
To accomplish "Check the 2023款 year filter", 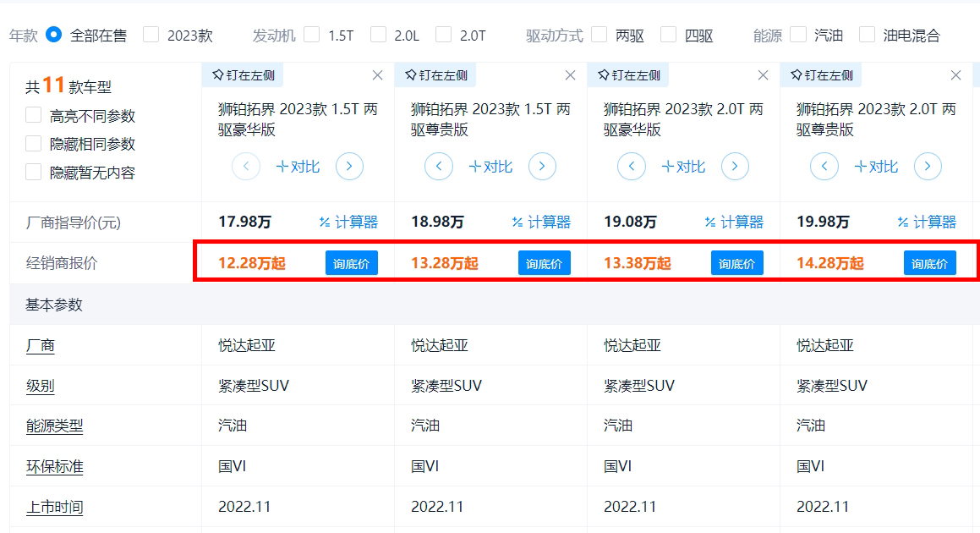I will click(151, 35).
